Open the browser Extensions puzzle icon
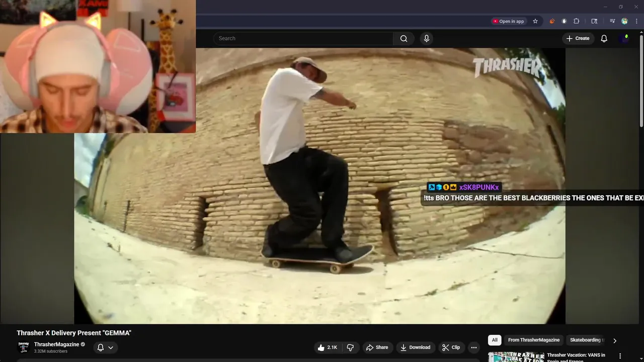Image resolution: width=644 pixels, height=362 pixels. (x=577, y=21)
